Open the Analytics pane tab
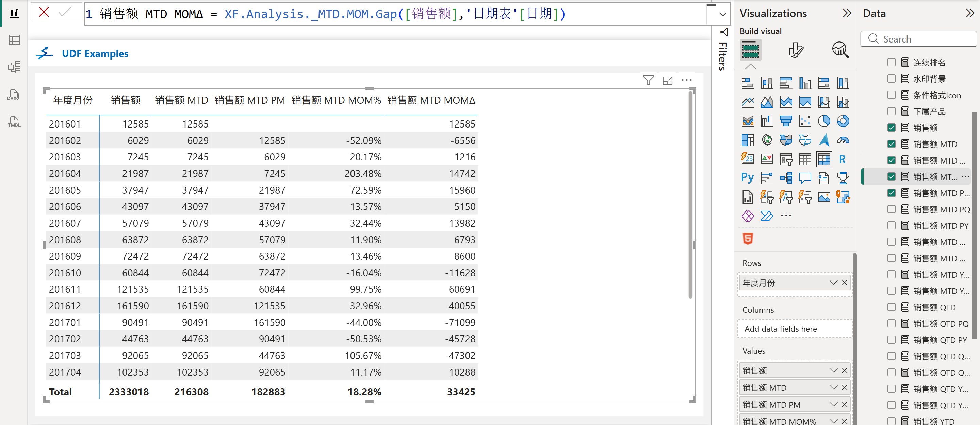980x425 pixels. (840, 50)
